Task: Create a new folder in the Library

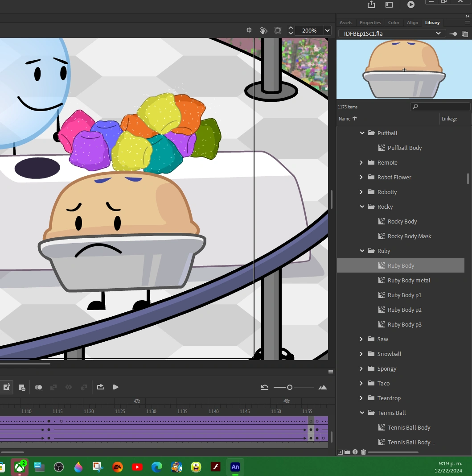Action: click(347, 452)
